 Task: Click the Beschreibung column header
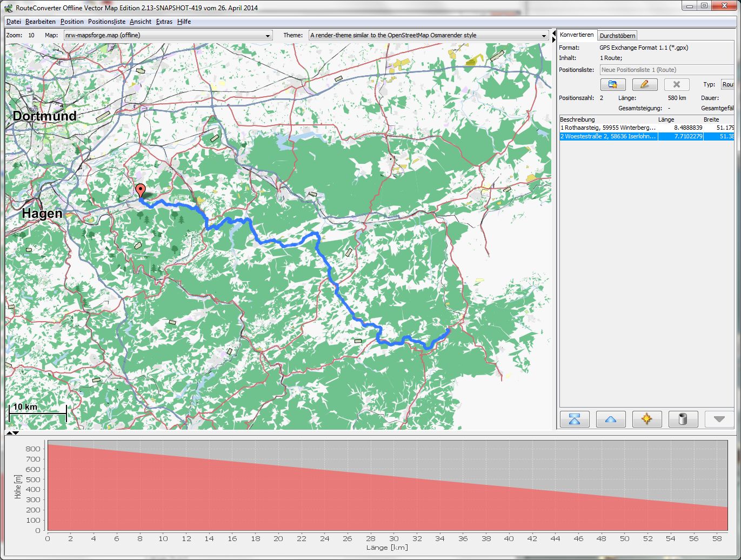577,119
